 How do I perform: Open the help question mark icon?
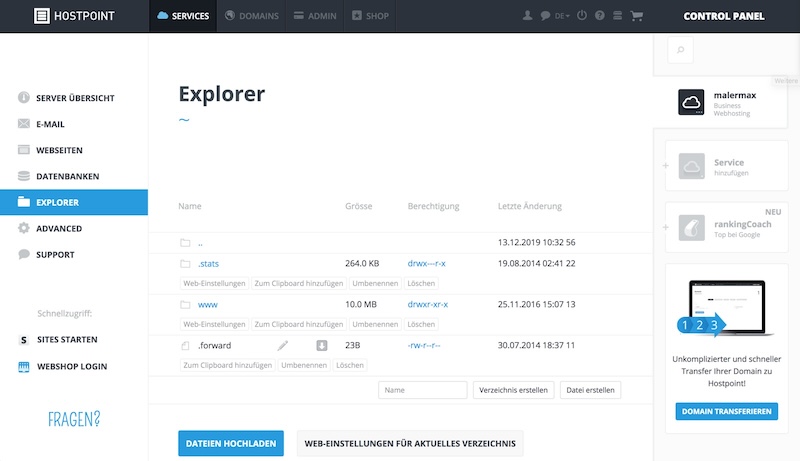(x=599, y=16)
